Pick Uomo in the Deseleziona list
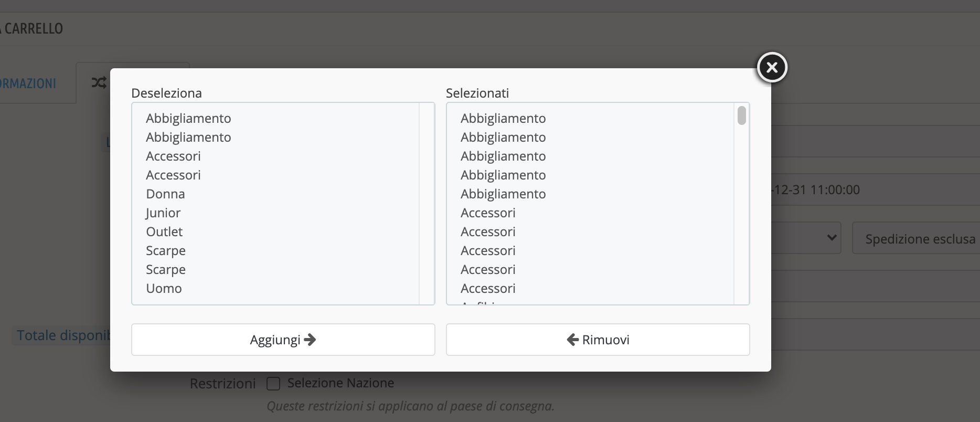The width and height of the screenshot is (980, 422). click(x=164, y=289)
